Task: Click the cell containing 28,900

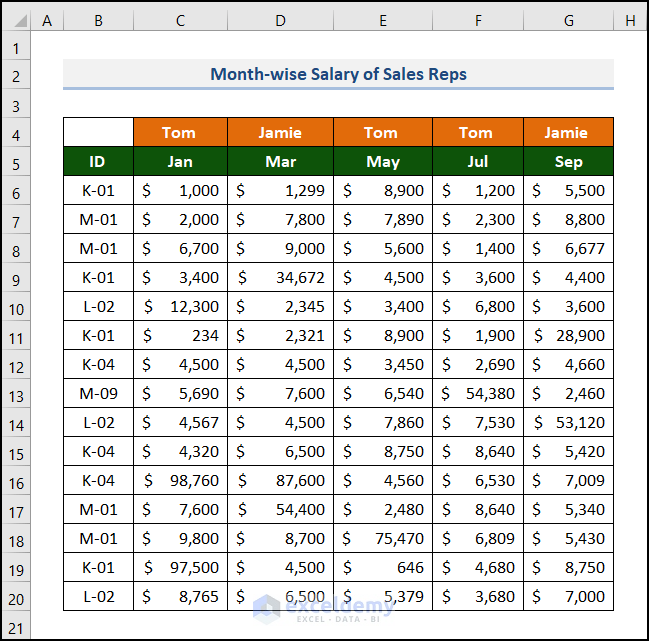Action: (569, 335)
